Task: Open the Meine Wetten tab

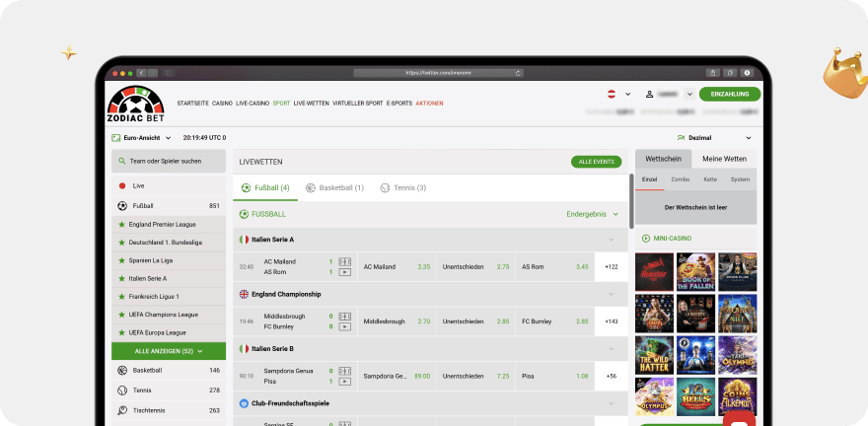Action: [x=724, y=159]
